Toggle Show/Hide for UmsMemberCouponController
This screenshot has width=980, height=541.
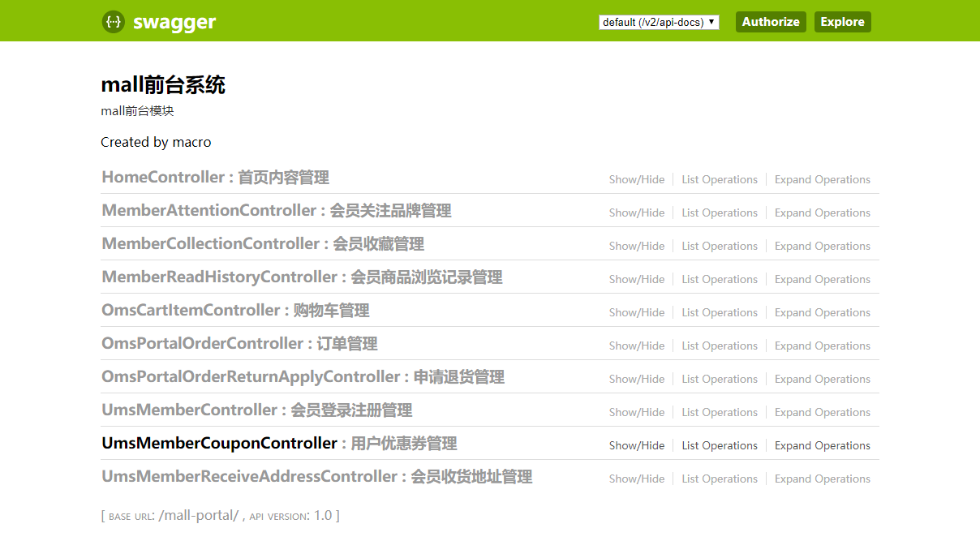pos(636,446)
